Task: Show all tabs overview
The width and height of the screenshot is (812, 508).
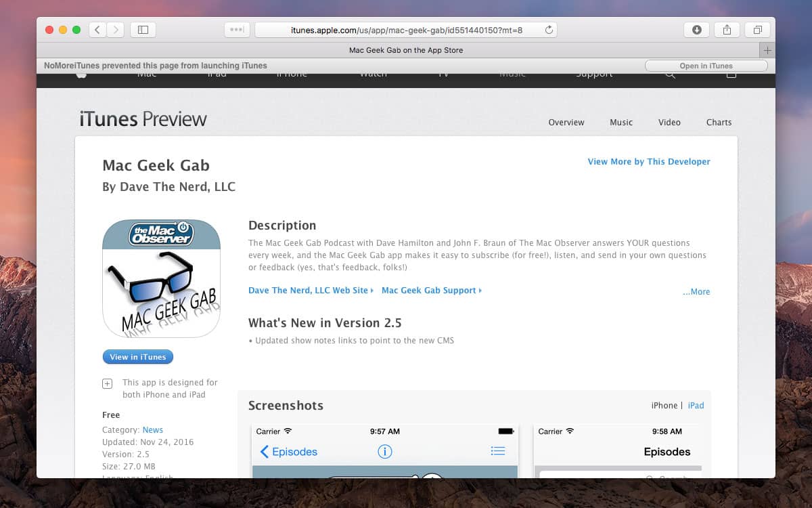Action: [x=758, y=30]
